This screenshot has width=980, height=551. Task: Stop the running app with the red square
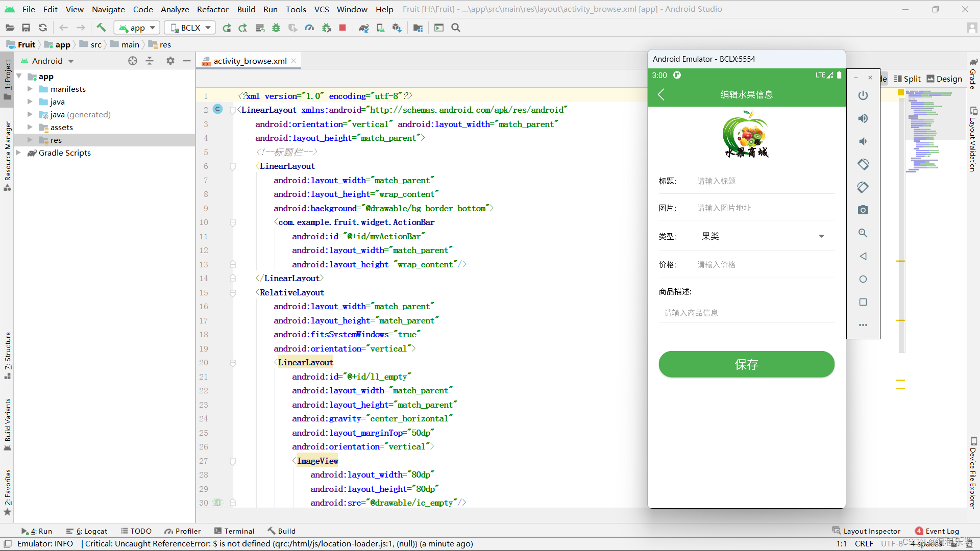[x=342, y=28]
